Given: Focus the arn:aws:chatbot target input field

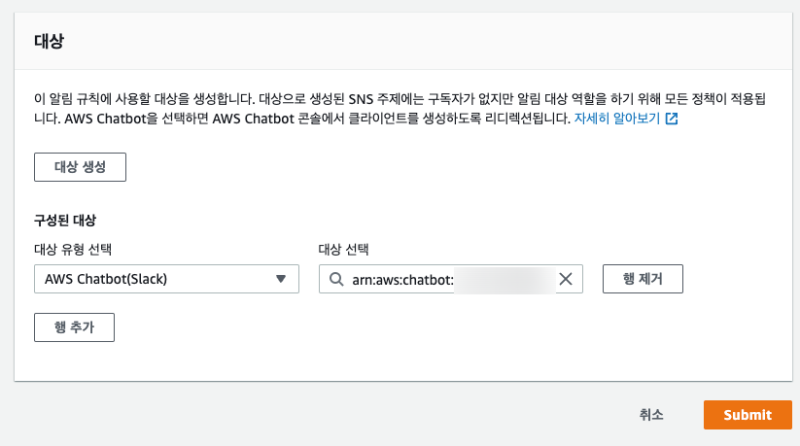Looking at the screenshot, I should click(450, 279).
